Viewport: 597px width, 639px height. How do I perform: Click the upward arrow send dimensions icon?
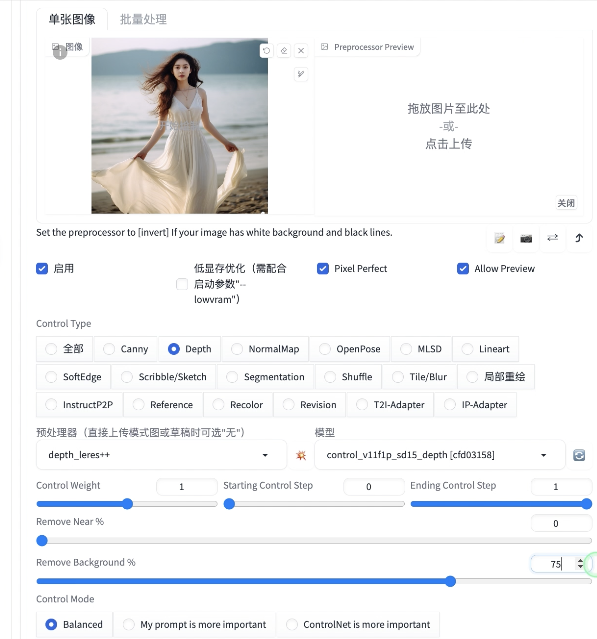click(x=579, y=238)
